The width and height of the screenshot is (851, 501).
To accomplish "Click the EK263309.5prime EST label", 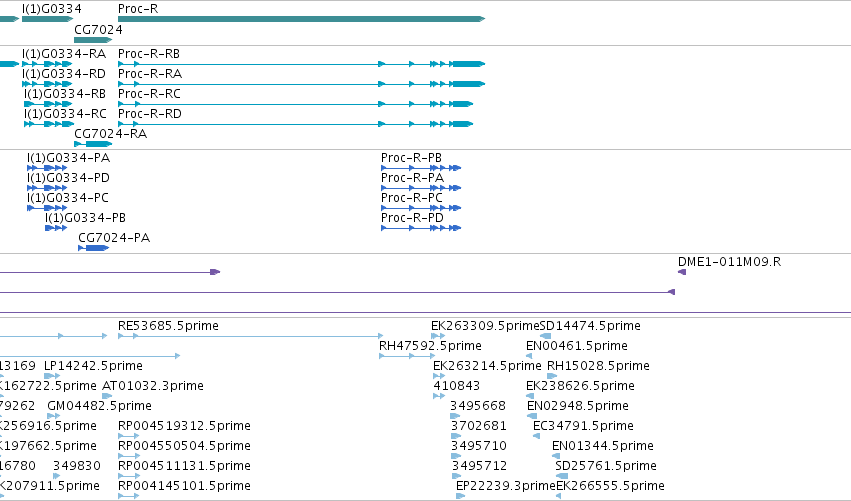I will [x=485, y=326].
